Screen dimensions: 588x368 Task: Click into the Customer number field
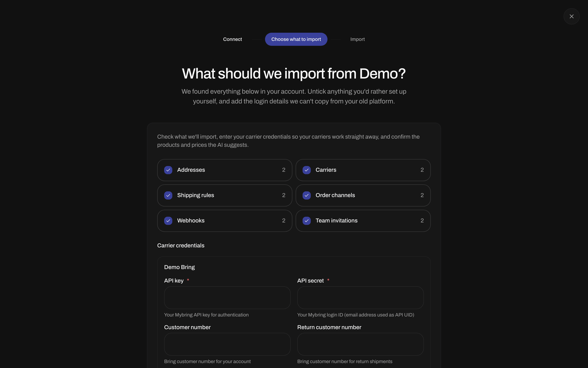point(227,344)
